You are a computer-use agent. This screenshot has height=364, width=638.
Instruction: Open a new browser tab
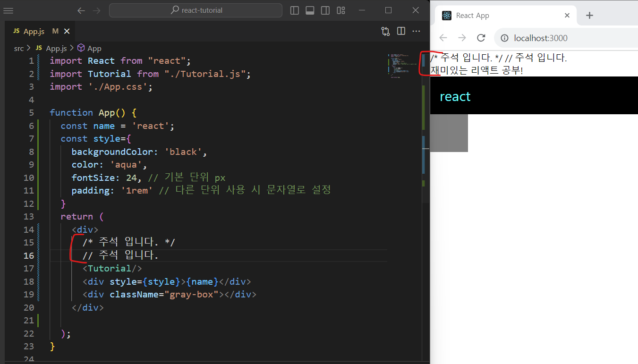589,16
